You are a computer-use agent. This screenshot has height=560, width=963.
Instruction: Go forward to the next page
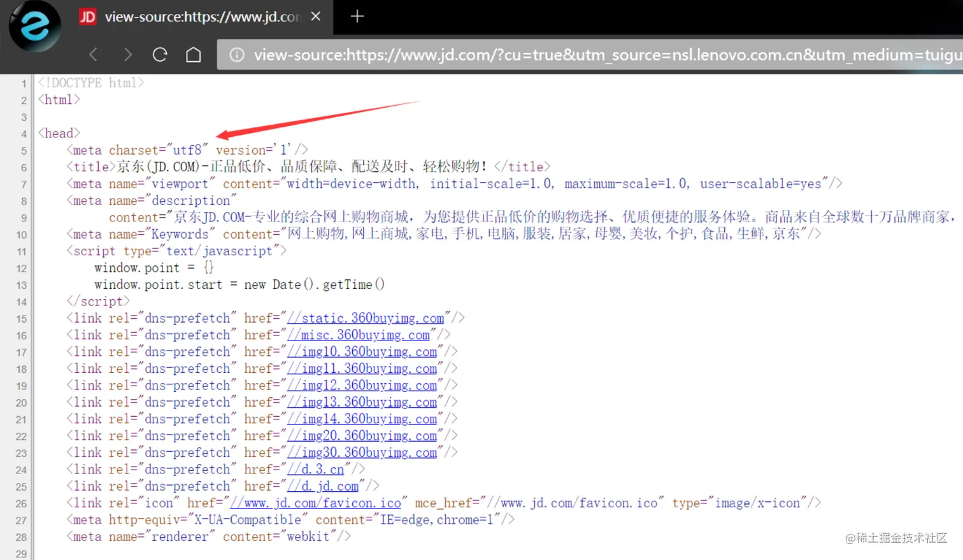tap(127, 55)
